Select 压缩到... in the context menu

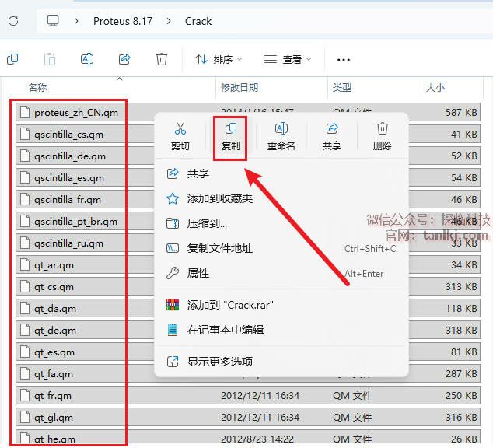(x=281, y=223)
